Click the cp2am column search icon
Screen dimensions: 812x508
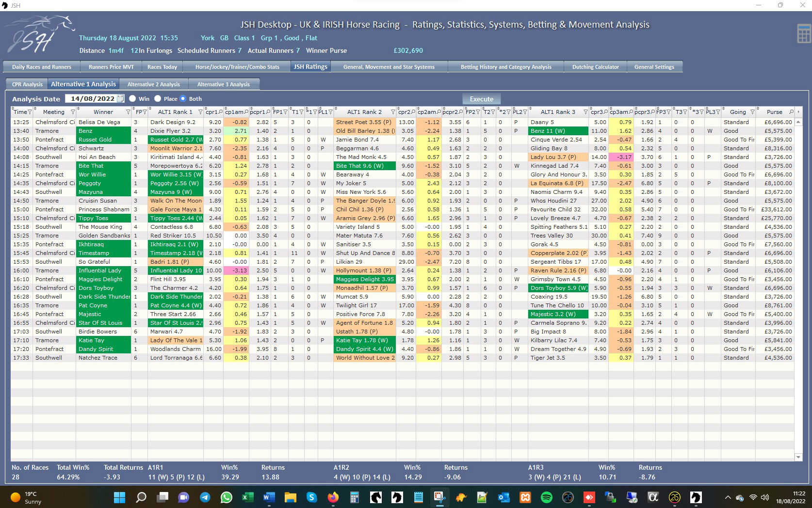[439, 112]
